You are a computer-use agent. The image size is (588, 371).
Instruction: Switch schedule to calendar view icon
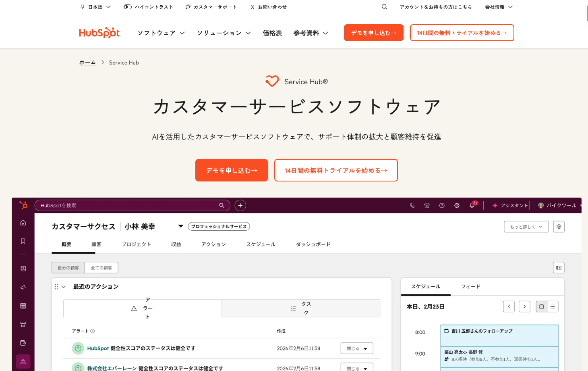[x=542, y=306]
